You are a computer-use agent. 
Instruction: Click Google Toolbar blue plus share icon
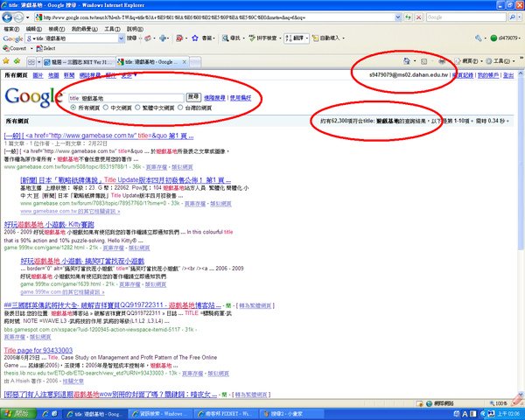pyautogui.click(x=163, y=38)
